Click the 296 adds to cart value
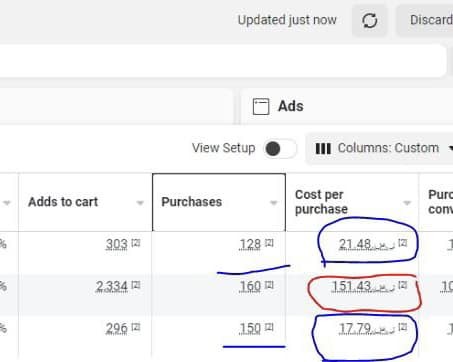Screen dimensions: 453x362 click(x=117, y=329)
